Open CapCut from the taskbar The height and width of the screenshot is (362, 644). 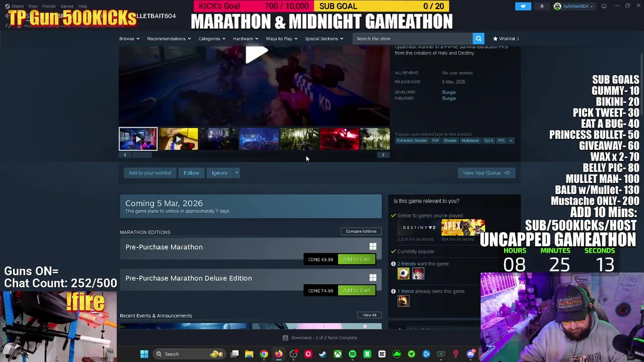[x=382, y=354]
